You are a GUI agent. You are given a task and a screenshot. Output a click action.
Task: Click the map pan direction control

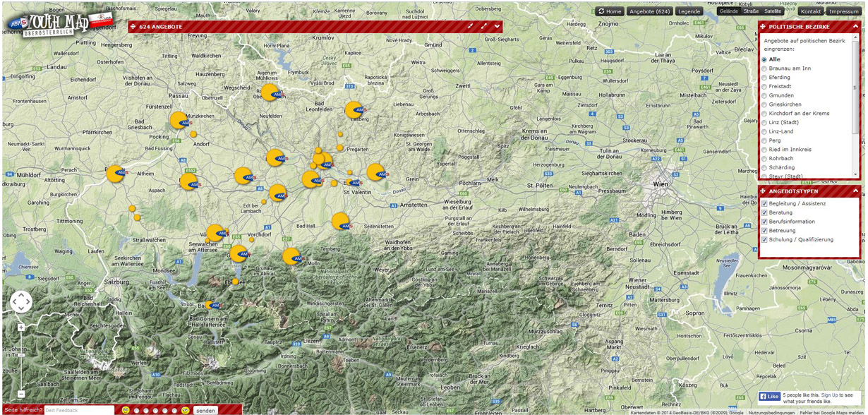pos(21,302)
